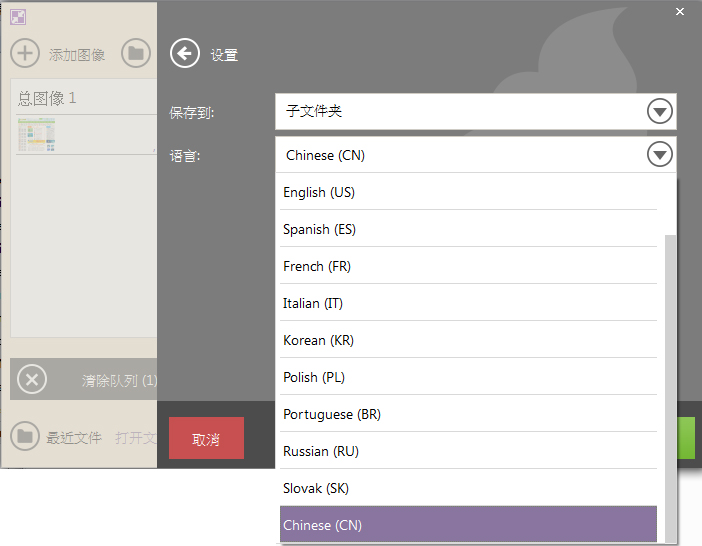Screen dimensions: 702x546
Task: Click the language list scrollbar
Action: click(x=670, y=388)
